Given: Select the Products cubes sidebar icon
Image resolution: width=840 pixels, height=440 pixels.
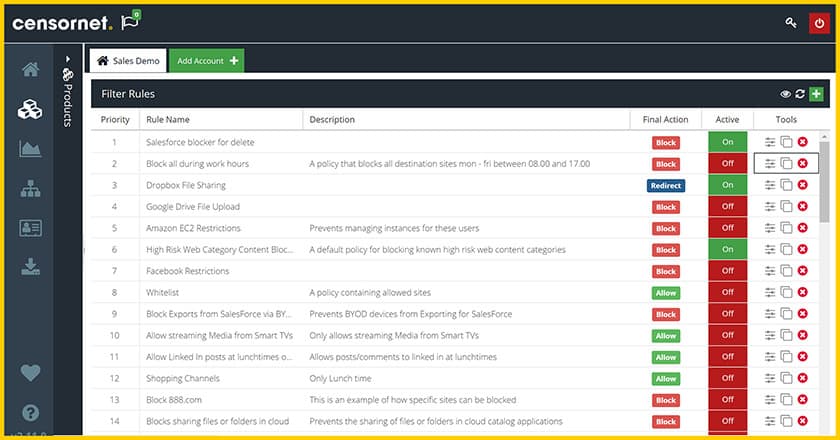Looking at the screenshot, I should 30,109.
